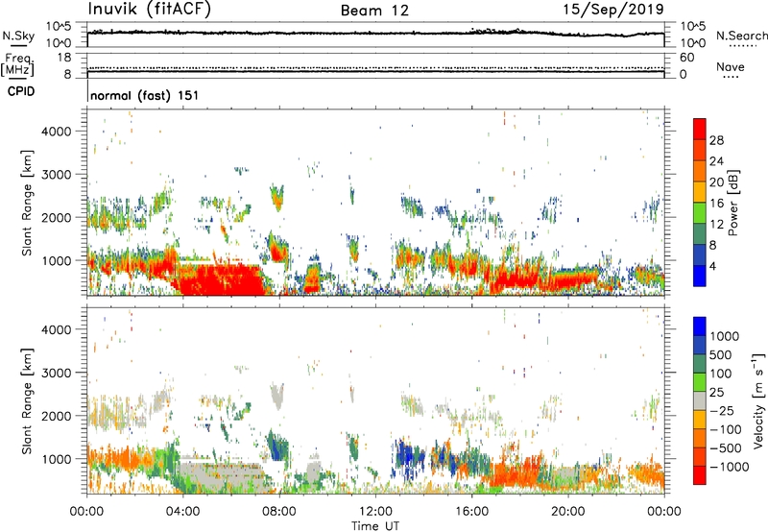Click the '3000' tick on velocity panel
The height and width of the screenshot is (532, 768).
pos(57,373)
